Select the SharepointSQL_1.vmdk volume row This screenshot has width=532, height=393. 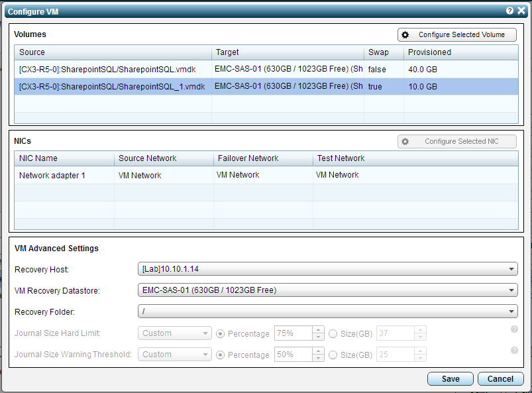point(113,87)
